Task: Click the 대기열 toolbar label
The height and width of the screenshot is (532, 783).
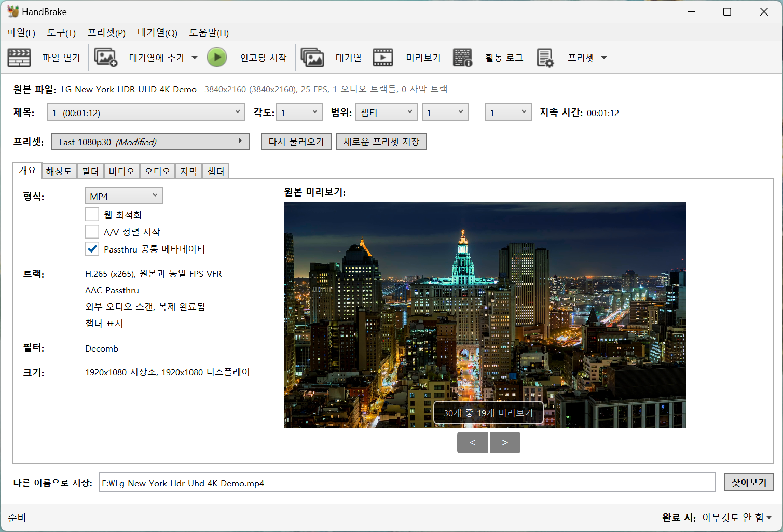Action: pyautogui.click(x=348, y=58)
